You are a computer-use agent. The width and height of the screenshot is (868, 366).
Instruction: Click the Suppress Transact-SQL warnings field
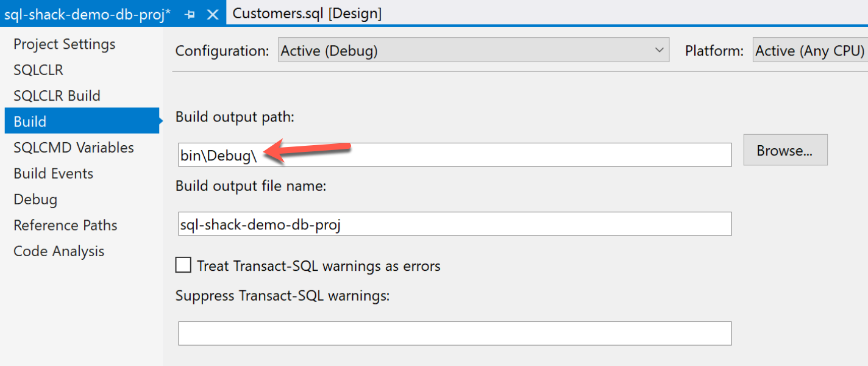454,333
